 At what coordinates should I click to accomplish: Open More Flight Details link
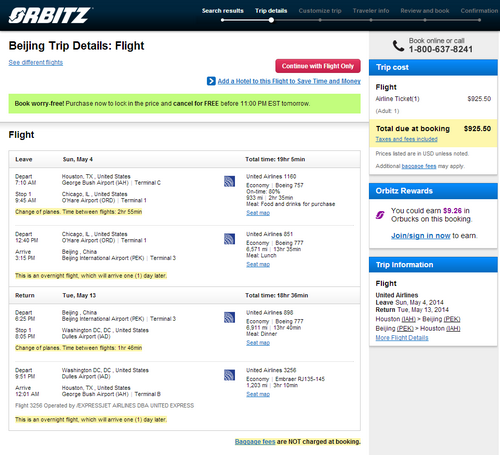(402, 338)
